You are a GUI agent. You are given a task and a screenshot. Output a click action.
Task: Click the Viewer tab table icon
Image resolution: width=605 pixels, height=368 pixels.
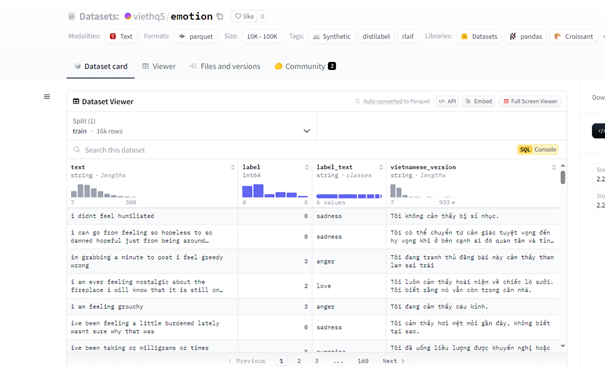(x=145, y=66)
